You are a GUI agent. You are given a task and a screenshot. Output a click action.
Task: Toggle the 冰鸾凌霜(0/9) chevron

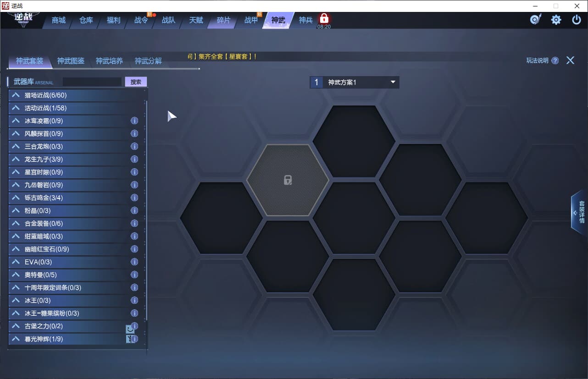pos(16,121)
